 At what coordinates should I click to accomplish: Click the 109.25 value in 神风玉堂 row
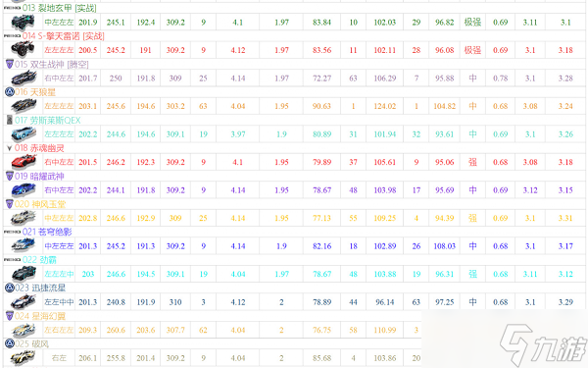385,218
